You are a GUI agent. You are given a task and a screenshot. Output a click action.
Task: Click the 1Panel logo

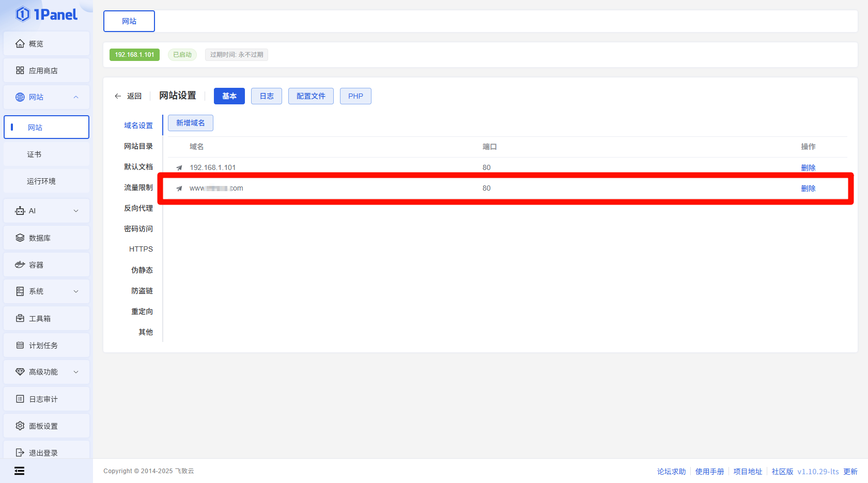tap(47, 14)
